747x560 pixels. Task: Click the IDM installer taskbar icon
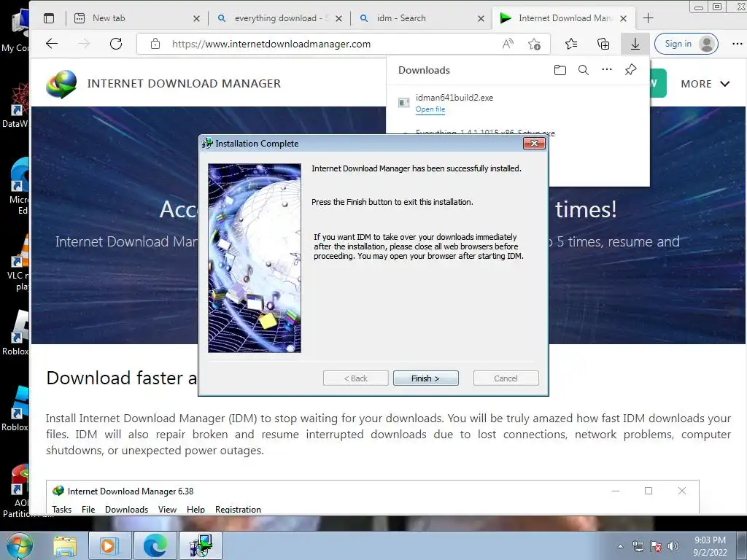tap(201, 546)
